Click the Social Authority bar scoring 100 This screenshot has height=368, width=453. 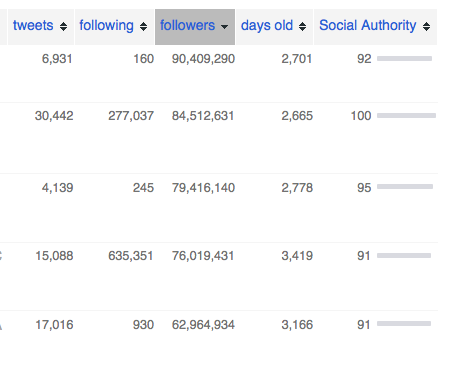[406, 116]
